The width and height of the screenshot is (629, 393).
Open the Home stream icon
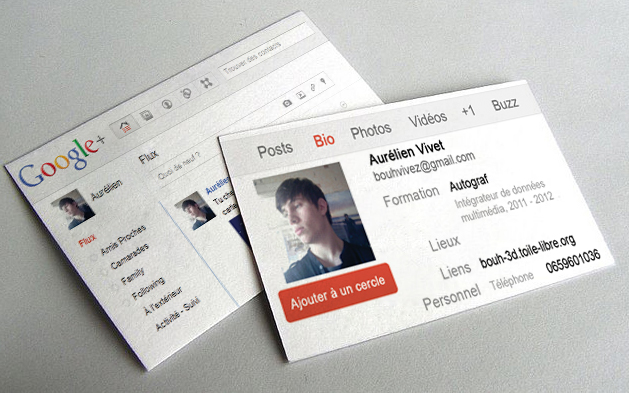click(x=125, y=126)
